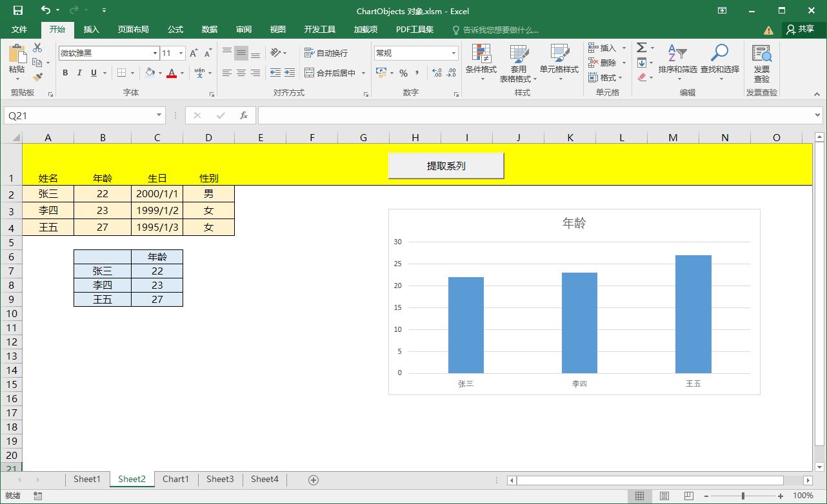
Task: Switch to the Chart1 sheet tab
Action: point(175,479)
